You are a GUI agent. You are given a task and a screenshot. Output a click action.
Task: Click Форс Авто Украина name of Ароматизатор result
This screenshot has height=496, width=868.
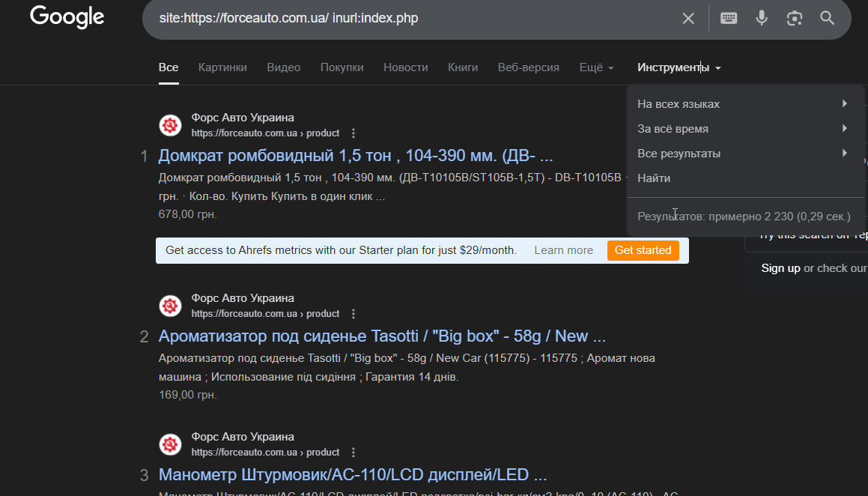243,297
